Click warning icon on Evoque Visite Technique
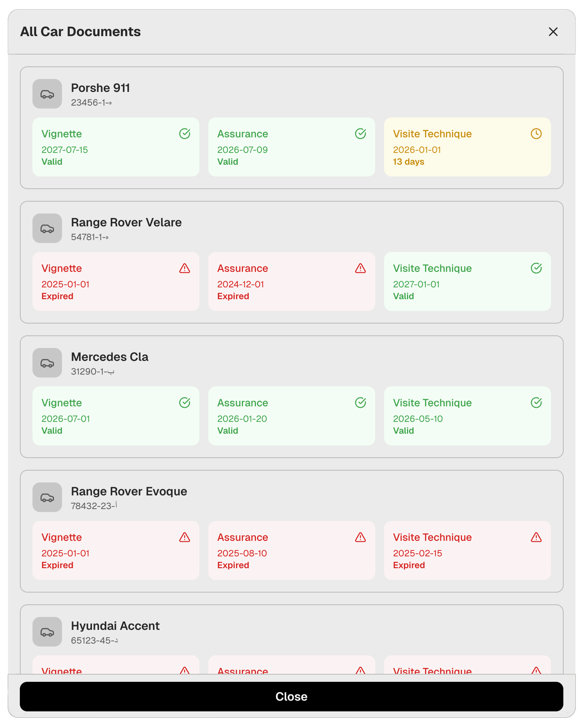This screenshot has width=586, height=728. click(536, 537)
